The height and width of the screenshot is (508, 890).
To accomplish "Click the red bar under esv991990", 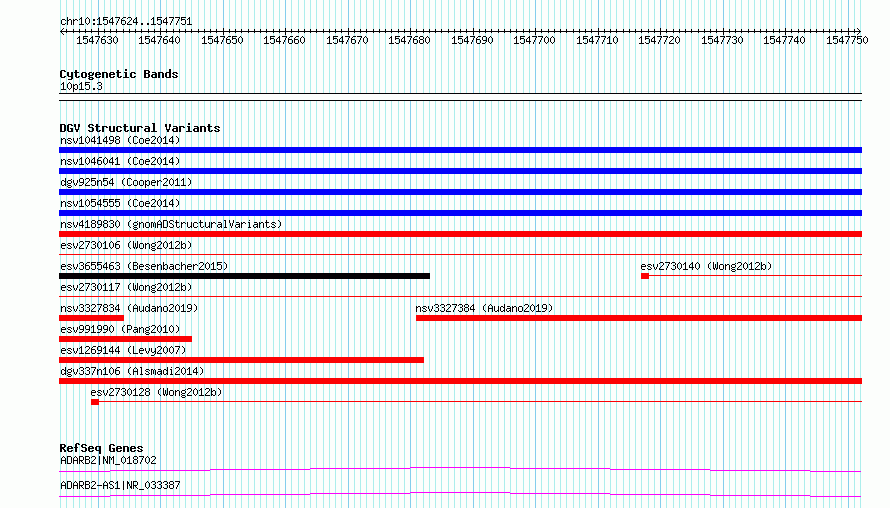I will pyautogui.click(x=125, y=339).
